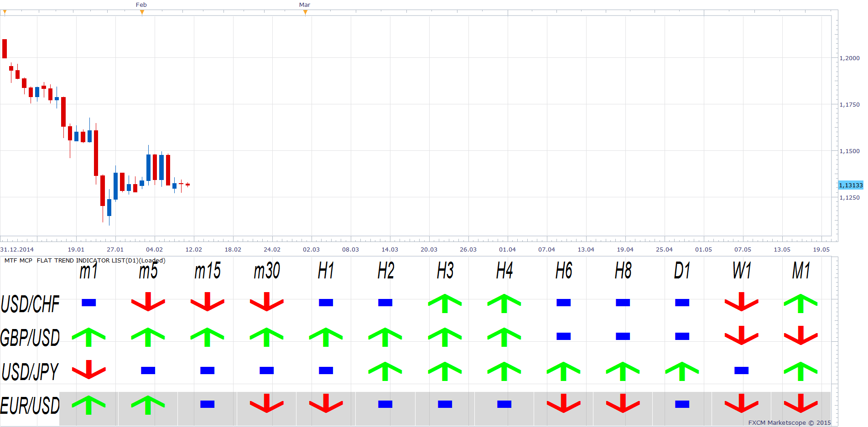Click the USD/JPY m15 blue flat marker
Image resolution: width=868 pixels, height=427 pixels.
(x=207, y=370)
